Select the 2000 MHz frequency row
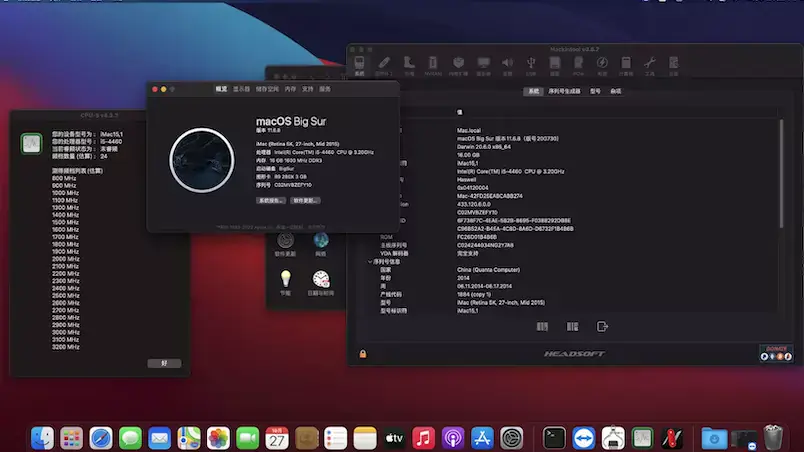This screenshot has height=452, width=804. [66, 259]
